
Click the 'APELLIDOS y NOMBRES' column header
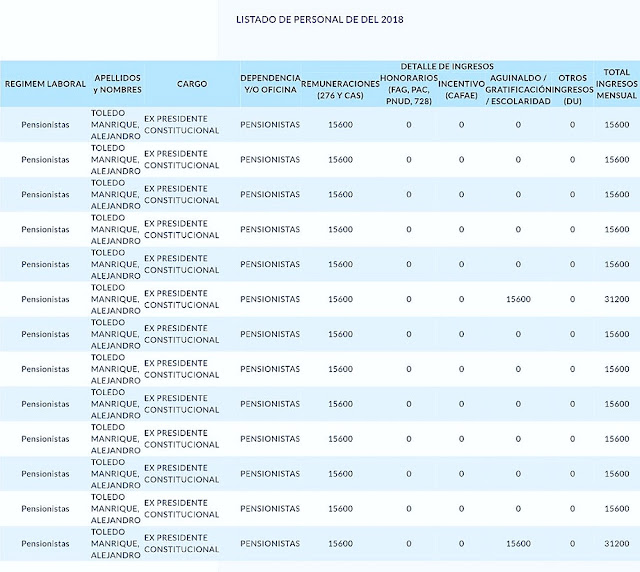point(118,84)
